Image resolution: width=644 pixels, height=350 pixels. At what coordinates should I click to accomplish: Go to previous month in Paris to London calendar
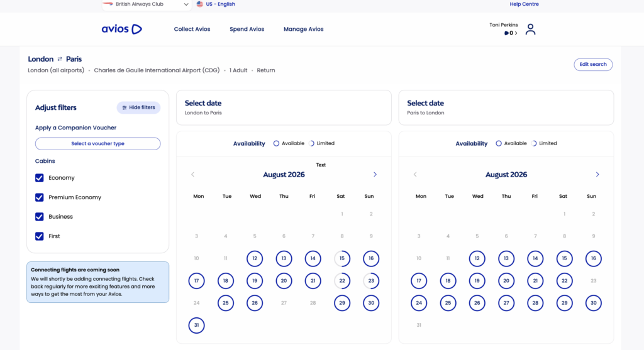[x=415, y=175]
